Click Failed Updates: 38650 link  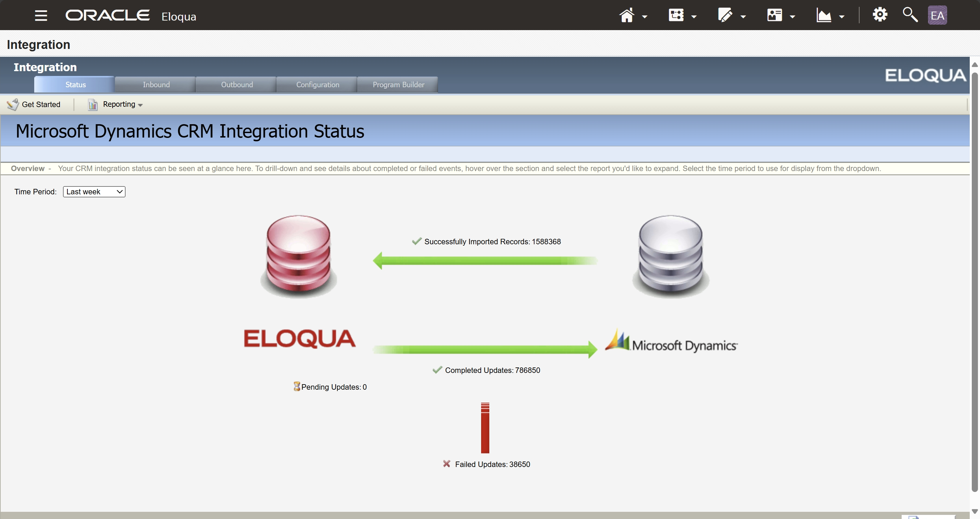click(x=492, y=464)
